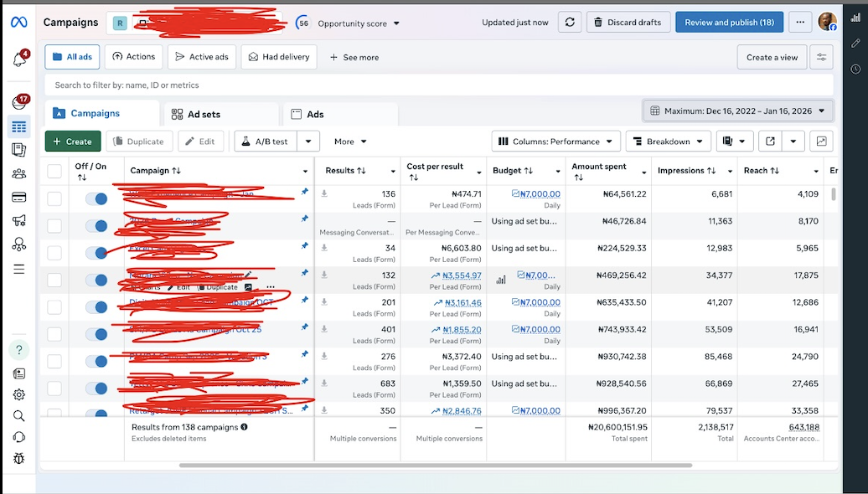Viewport: 868px width, 494px height.
Task: Toggle off the first campaign's On/Off switch
Action: (95, 199)
